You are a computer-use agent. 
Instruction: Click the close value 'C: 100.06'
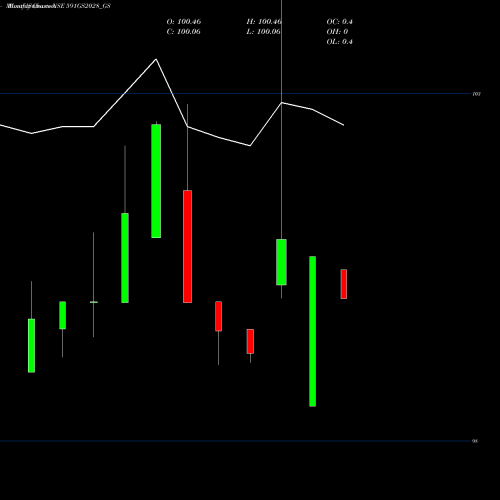(x=184, y=32)
